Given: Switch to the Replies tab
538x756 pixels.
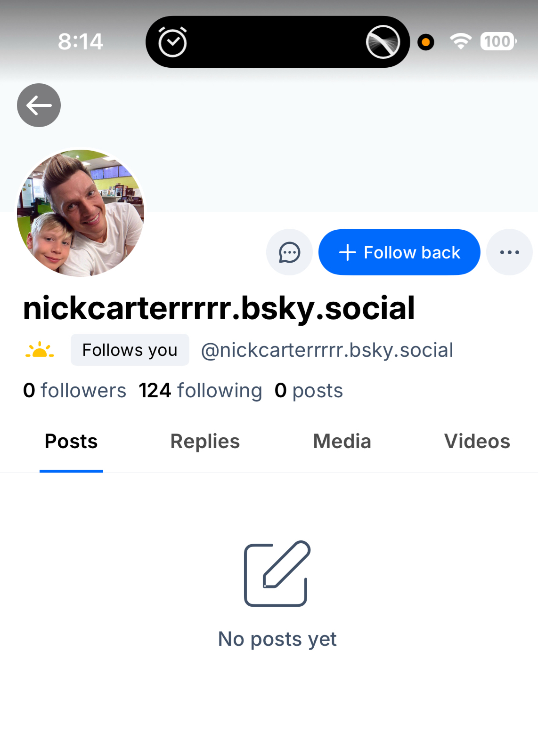Looking at the screenshot, I should [205, 442].
